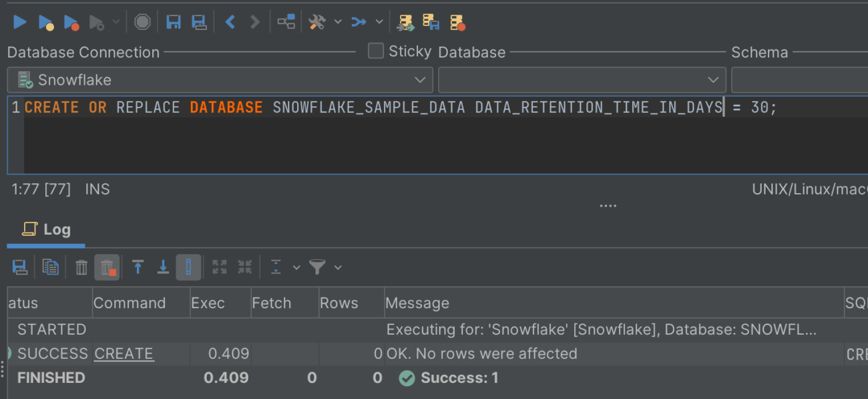
Task: Toggle the clear-log-before-run option
Action: click(107, 267)
